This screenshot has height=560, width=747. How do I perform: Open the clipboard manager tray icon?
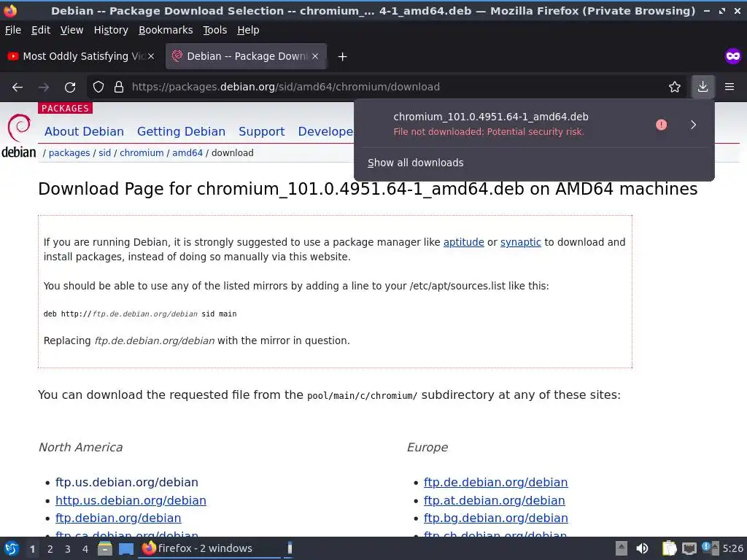coord(669,548)
